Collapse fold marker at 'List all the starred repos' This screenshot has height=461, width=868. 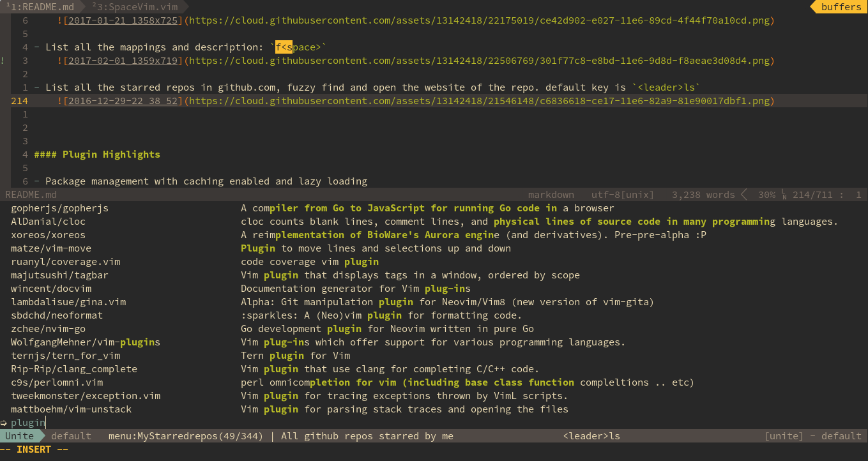tap(37, 87)
